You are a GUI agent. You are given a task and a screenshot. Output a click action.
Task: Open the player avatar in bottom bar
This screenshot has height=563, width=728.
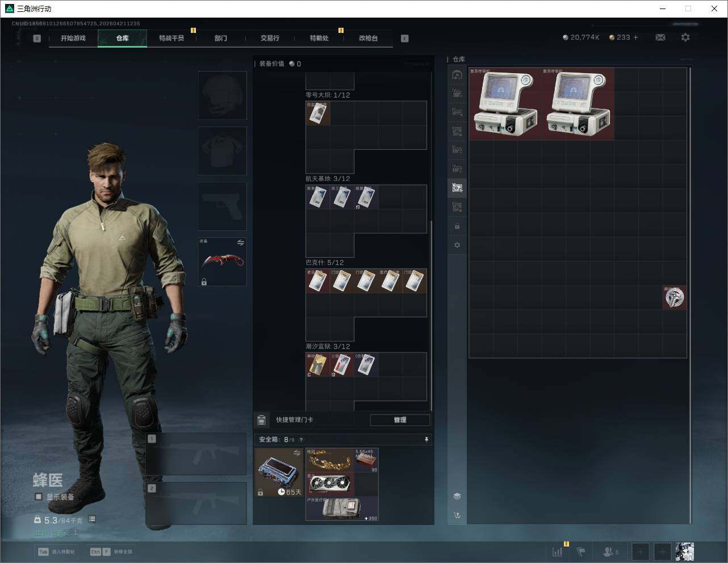tap(685, 552)
